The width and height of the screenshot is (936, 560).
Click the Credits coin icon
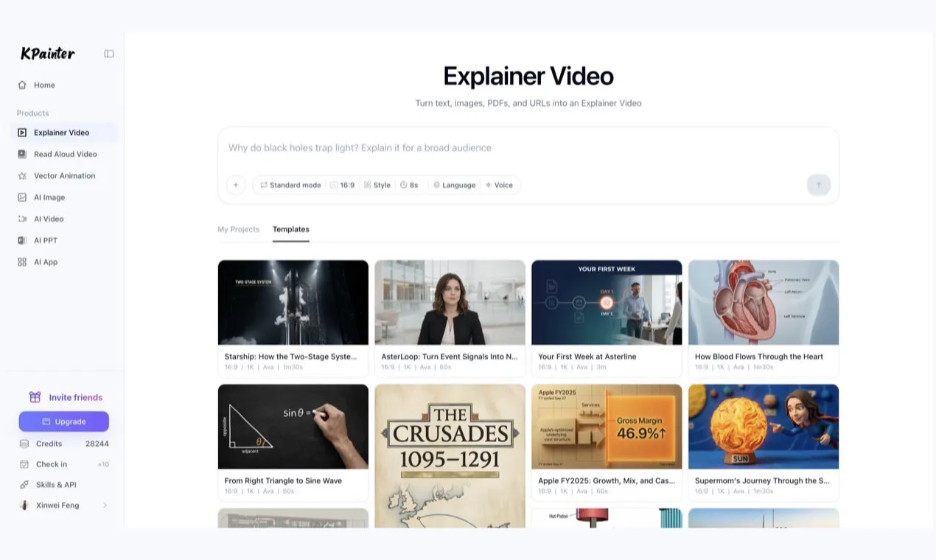tap(24, 444)
